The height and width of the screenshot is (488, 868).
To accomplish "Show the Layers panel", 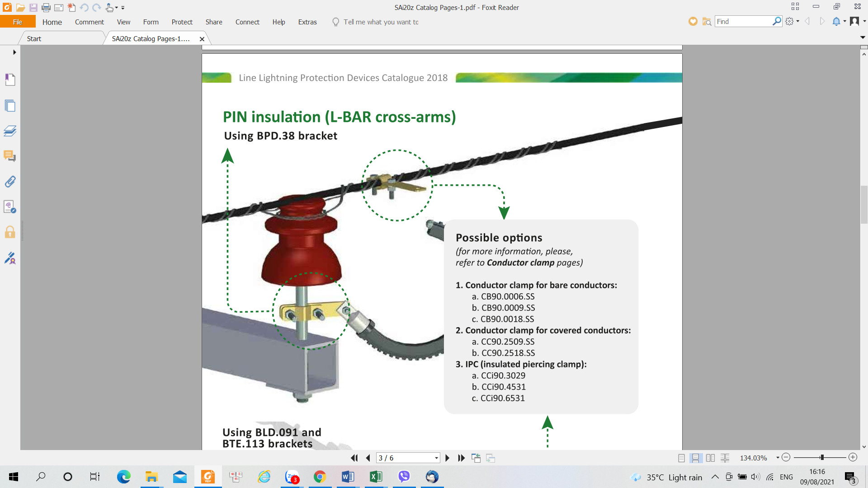I will click(10, 131).
